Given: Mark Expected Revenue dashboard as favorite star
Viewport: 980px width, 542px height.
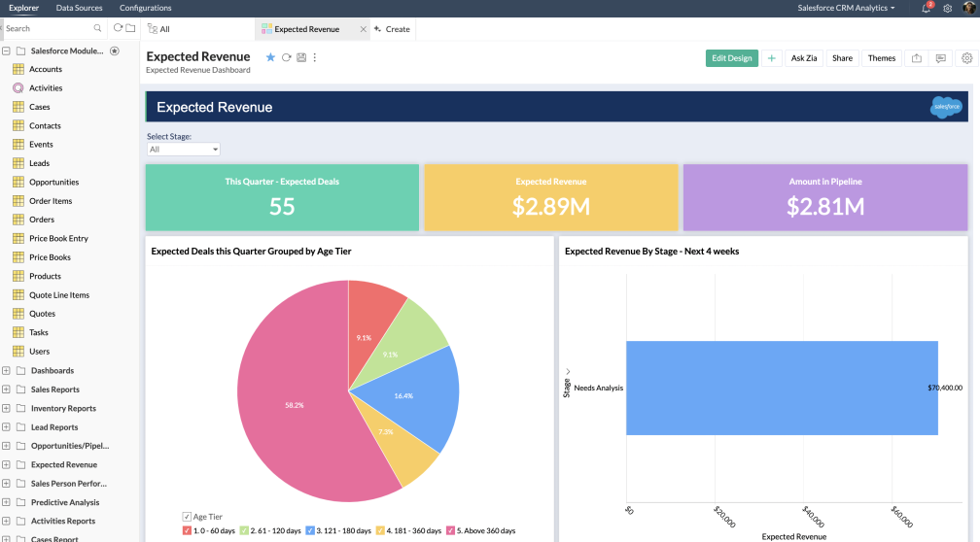Looking at the screenshot, I should (x=270, y=57).
